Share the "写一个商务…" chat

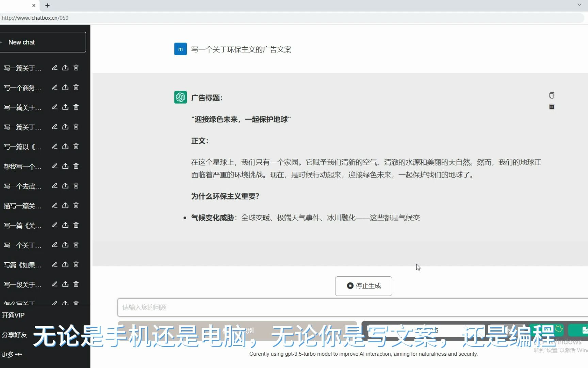tap(65, 87)
